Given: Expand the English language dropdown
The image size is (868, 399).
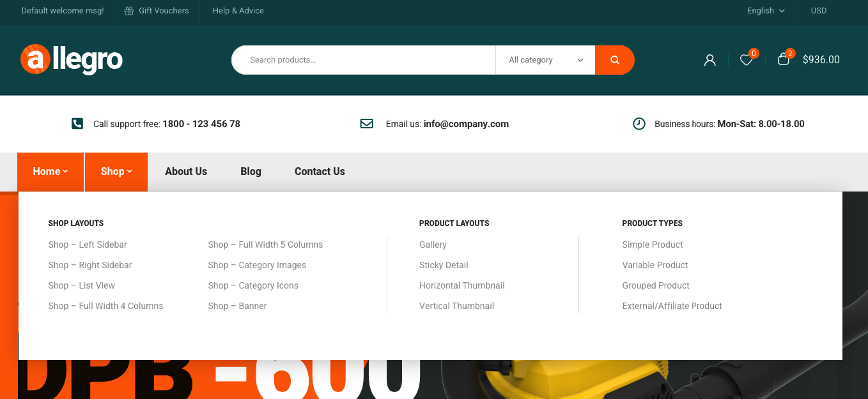Looking at the screenshot, I should (766, 11).
